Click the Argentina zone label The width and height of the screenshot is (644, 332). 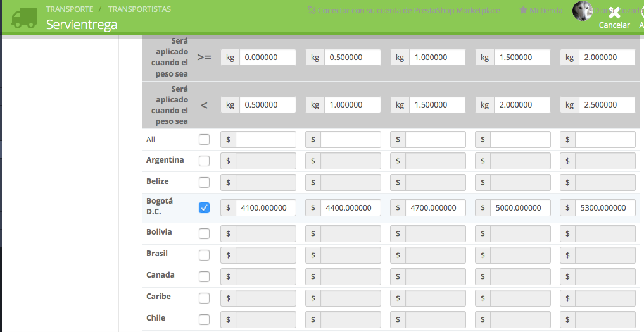(x=165, y=159)
